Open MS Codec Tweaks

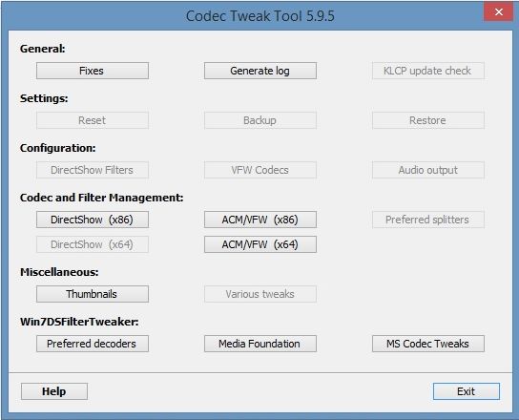click(x=428, y=344)
